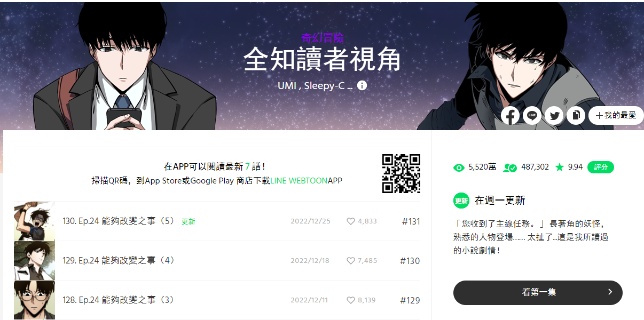Click the green 評分 rating button
Viewport: 644px width, 320px height.
(601, 167)
